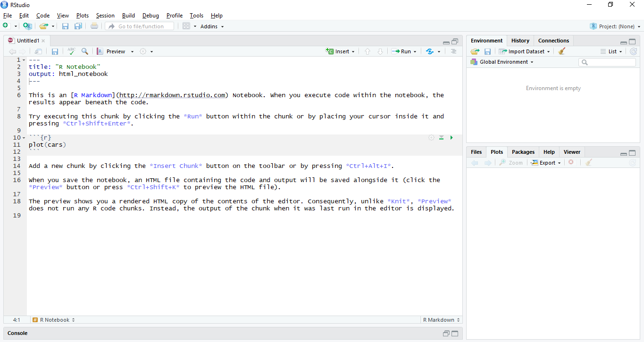This screenshot has width=644, height=342.
Task: Click the Run button
Action: tap(401, 51)
